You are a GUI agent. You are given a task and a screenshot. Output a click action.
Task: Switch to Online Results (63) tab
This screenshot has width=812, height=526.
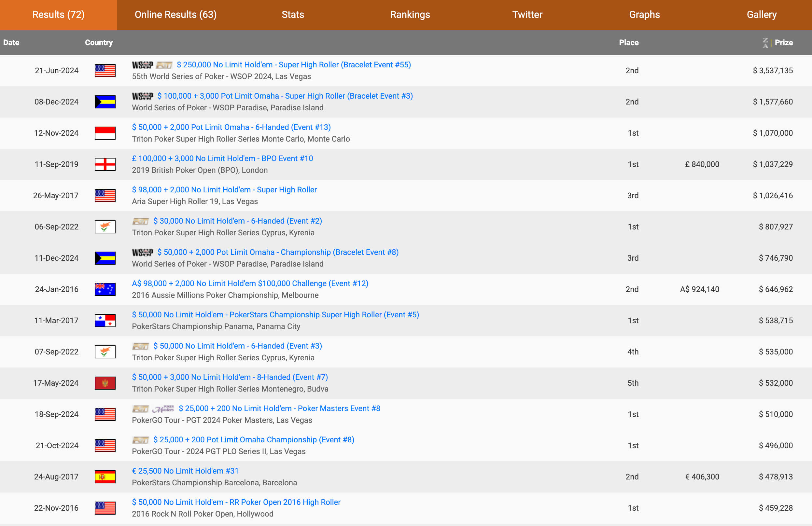pos(175,15)
